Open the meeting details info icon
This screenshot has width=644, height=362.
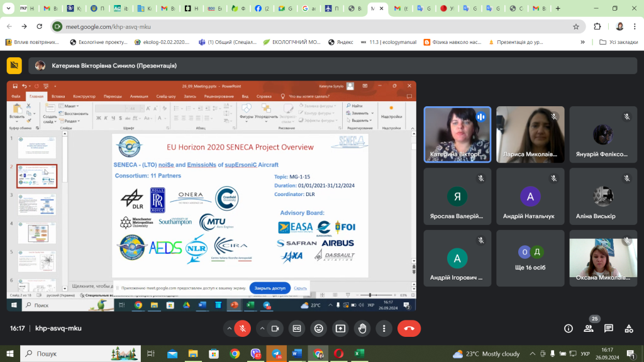click(569, 328)
